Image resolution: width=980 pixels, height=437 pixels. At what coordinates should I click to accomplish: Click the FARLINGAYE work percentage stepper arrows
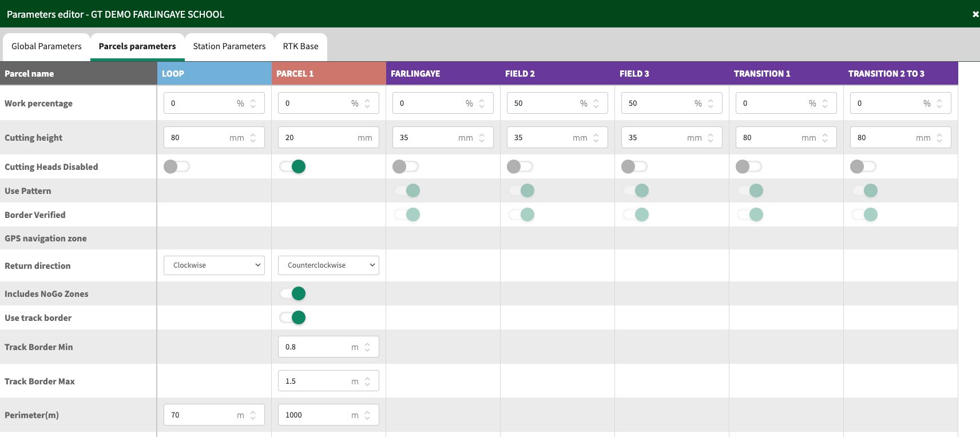pyautogui.click(x=482, y=104)
